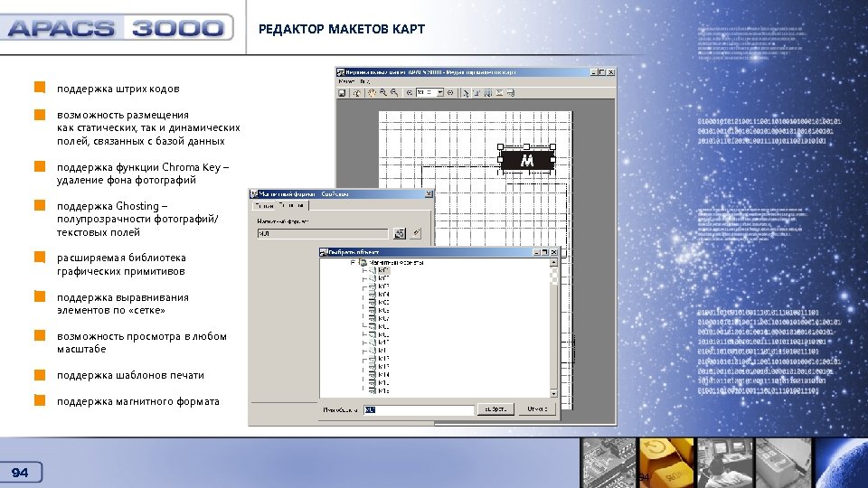Open the Вид menu in the card editor window
This screenshot has height=488, width=868.
pos(364,81)
